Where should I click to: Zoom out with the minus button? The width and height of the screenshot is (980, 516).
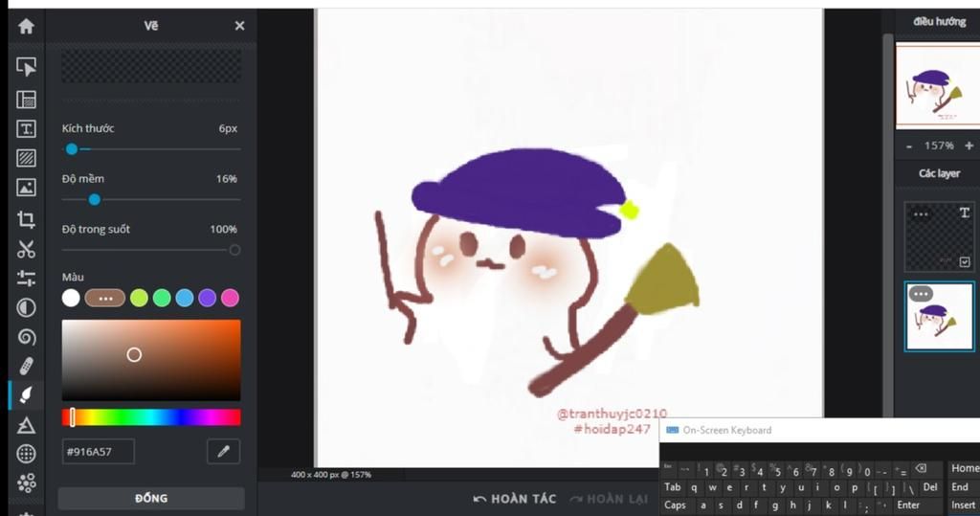(x=909, y=146)
